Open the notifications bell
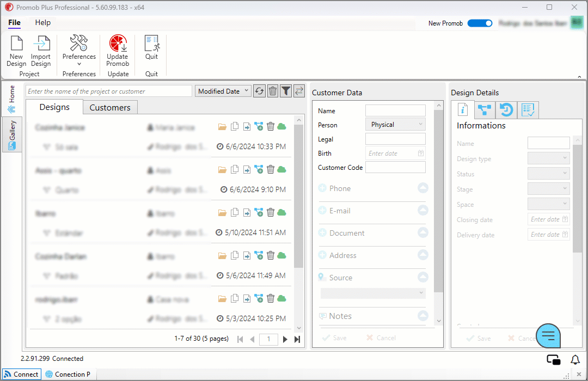Viewport: 588px width, 381px height. 575,360
